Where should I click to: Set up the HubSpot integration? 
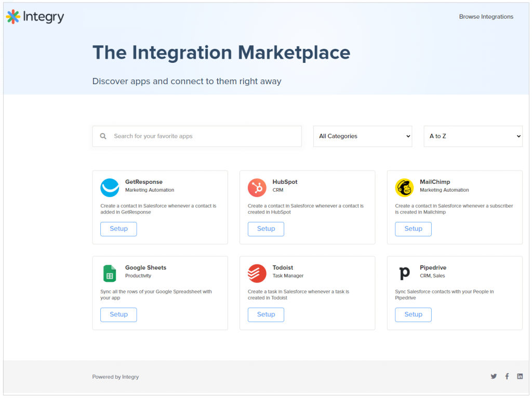pos(266,229)
